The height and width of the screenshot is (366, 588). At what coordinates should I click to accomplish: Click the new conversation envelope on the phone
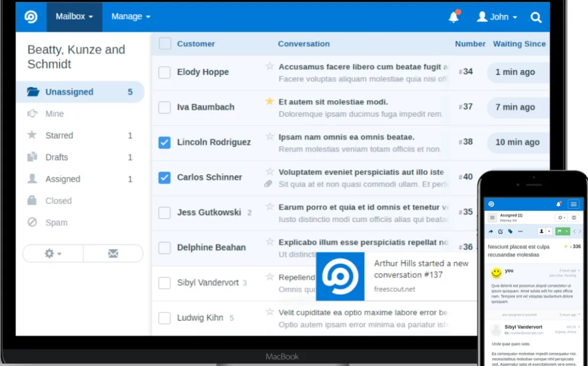[x=574, y=218]
